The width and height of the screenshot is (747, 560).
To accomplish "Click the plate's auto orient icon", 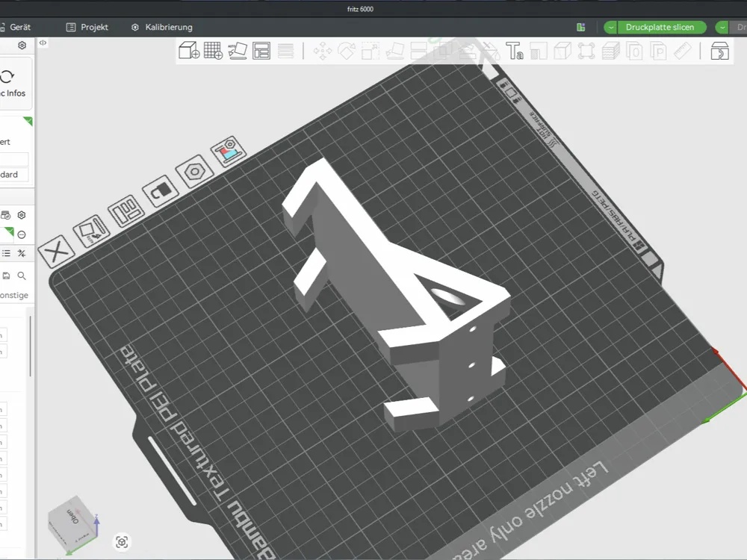I will tap(91, 231).
